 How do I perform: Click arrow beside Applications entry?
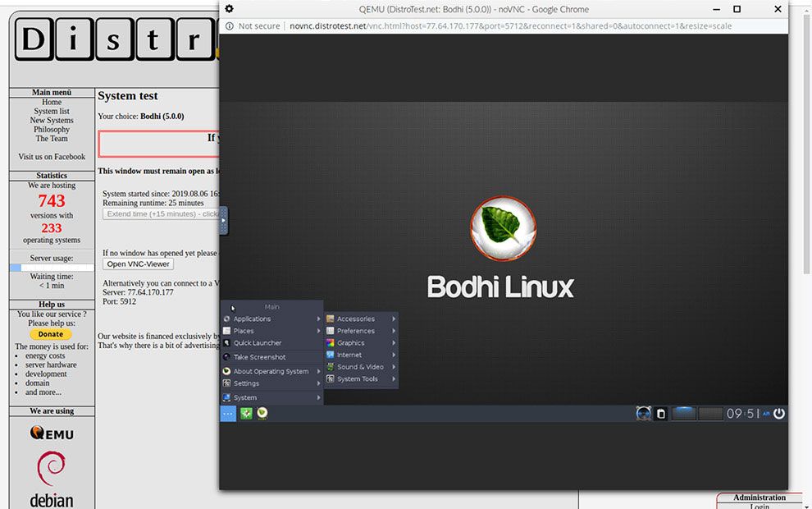point(318,319)
